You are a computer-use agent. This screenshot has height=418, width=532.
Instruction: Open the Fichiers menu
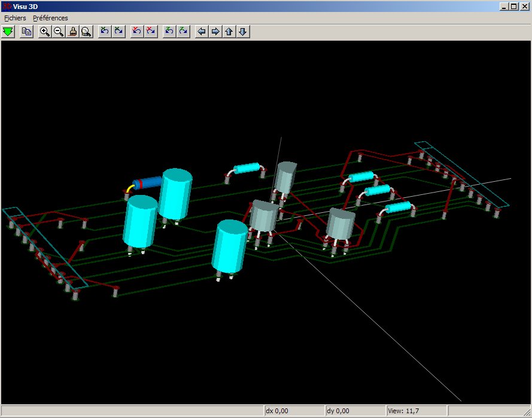point(15,18)
